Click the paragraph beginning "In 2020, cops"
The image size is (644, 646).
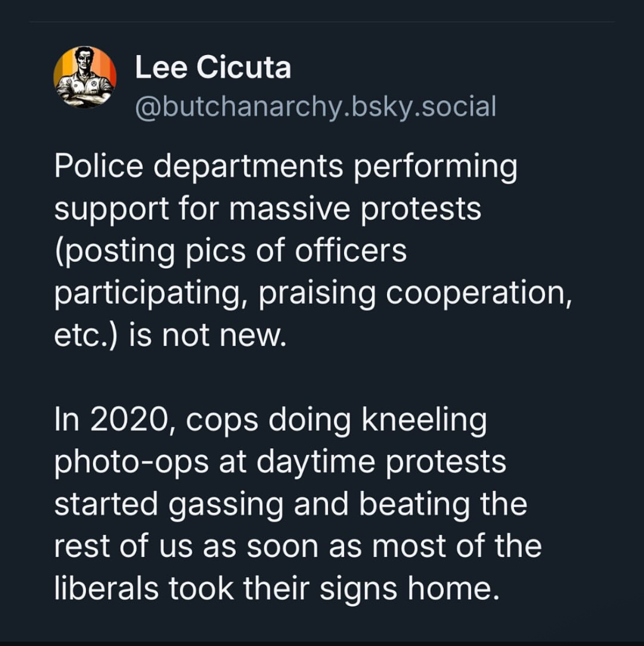point(297,503)
